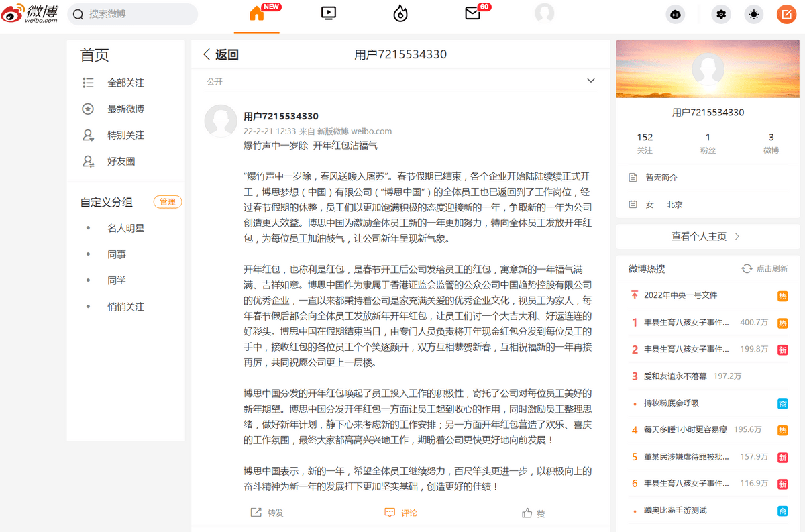Viewport: 805px width, 532px height.
Task: Open the video tab icon
Action: (x=329, y=13)
